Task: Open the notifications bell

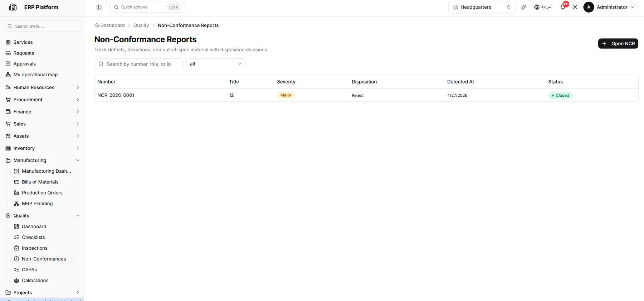Action: (x=563, y=7)
